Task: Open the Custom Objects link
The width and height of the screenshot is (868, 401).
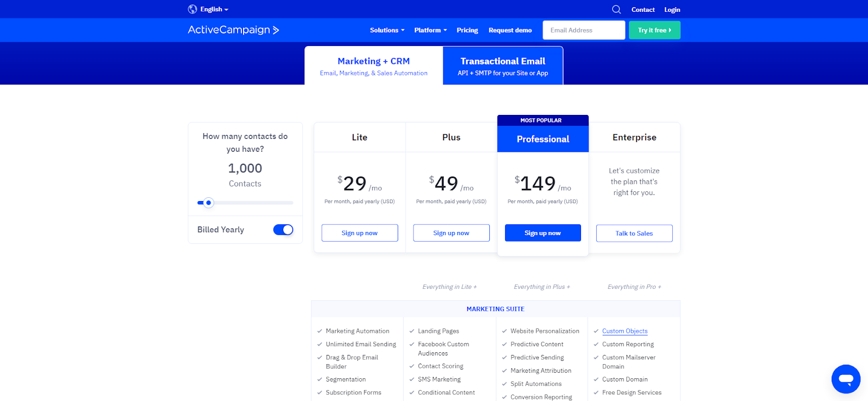Action: coord(625,331)
